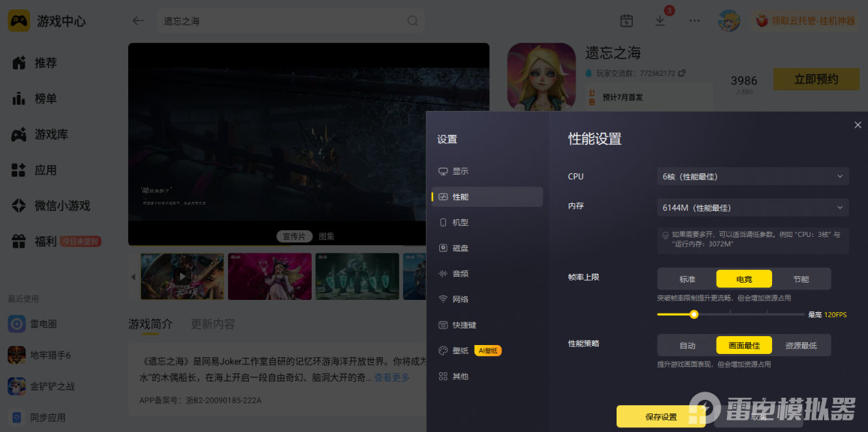Open the pink-haired character thumbnail

(269, 277)
